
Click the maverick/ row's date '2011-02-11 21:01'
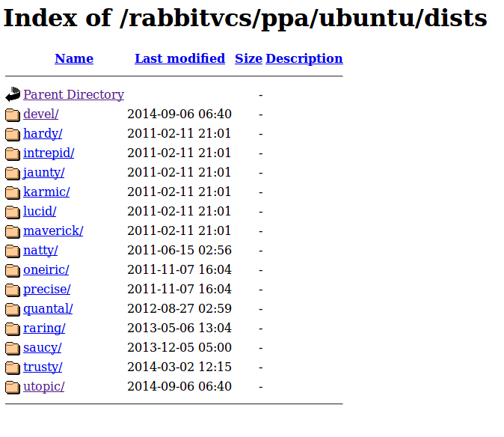[179, 231]
